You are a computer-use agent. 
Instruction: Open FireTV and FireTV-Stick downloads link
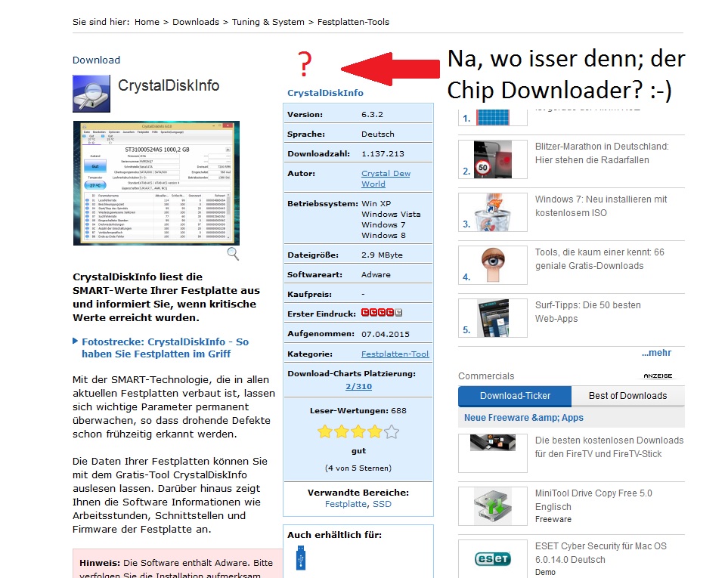coord(609,447)
